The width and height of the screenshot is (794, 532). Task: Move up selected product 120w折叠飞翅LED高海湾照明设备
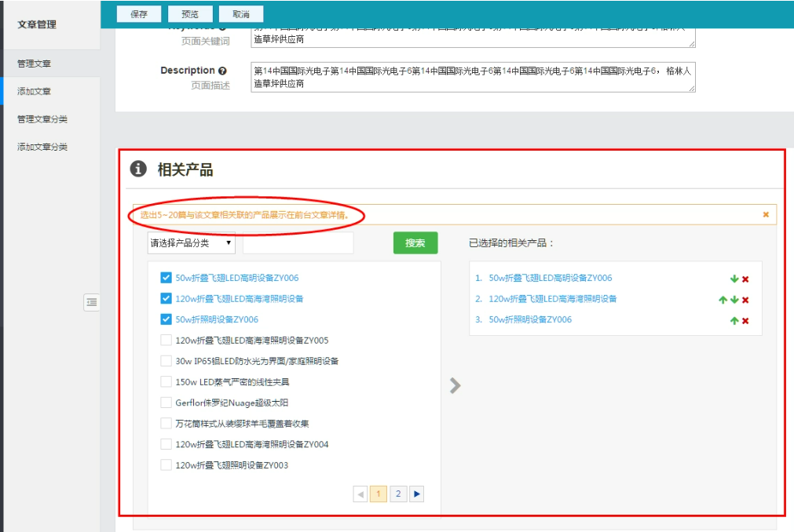[x=723, y=300]
